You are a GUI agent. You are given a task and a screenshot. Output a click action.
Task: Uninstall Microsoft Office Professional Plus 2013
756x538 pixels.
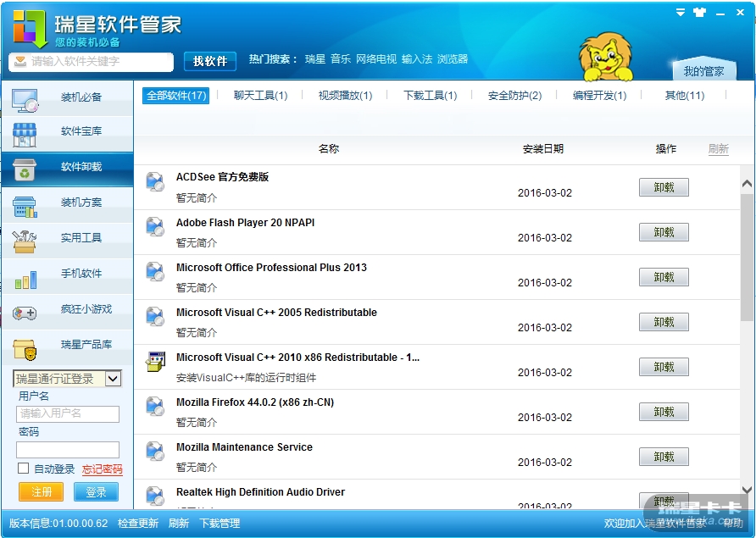(x=664, y=277)
